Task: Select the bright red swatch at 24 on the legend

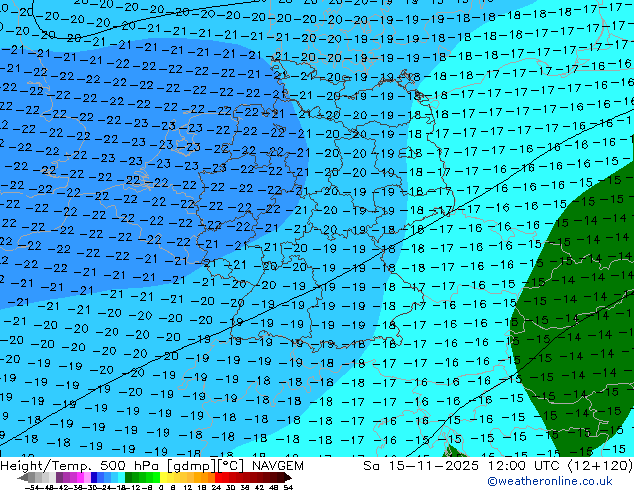Action: click(x=218, y=477)
